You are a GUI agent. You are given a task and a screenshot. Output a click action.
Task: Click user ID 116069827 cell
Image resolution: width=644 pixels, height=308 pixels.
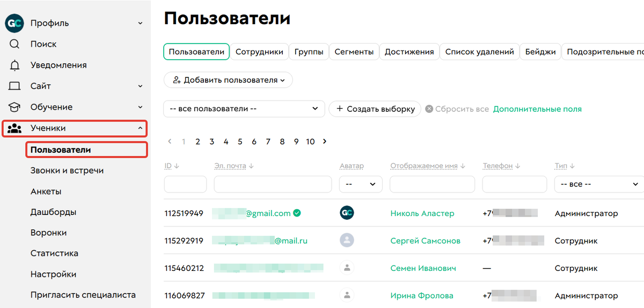click(x=184, y=296)
